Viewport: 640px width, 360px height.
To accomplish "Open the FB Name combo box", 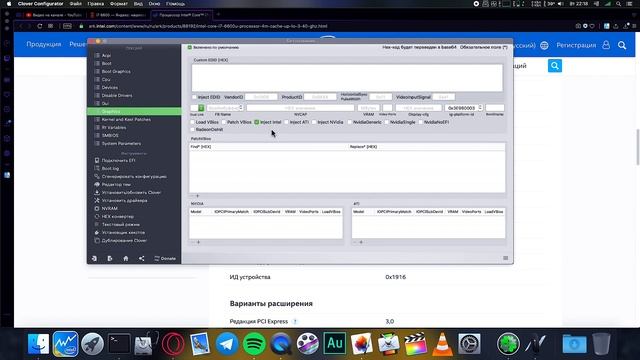I will 225,108.
